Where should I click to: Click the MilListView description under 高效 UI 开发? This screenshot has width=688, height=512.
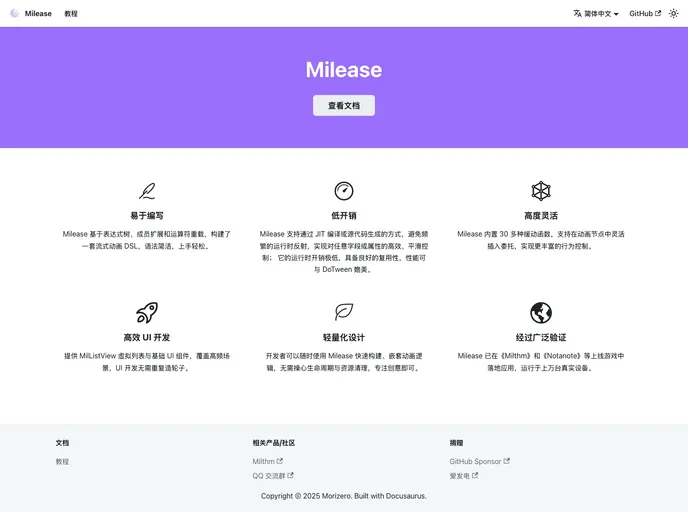pyautogui.click(x=147, y=362)
